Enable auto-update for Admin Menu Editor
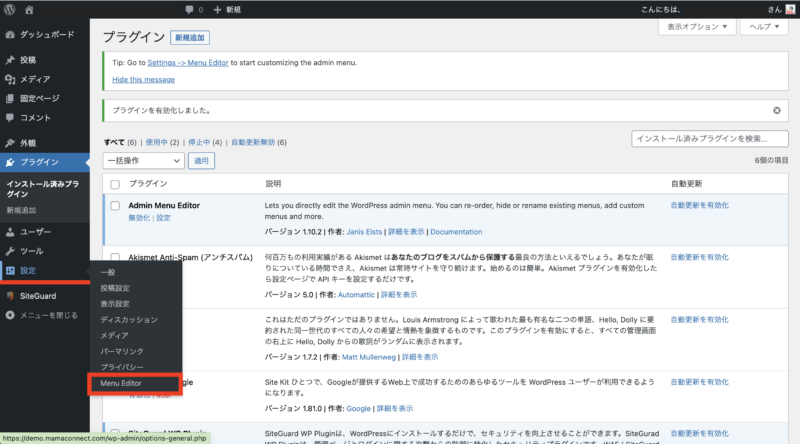This screenshot has width=800, height=444. pos(699,205)
